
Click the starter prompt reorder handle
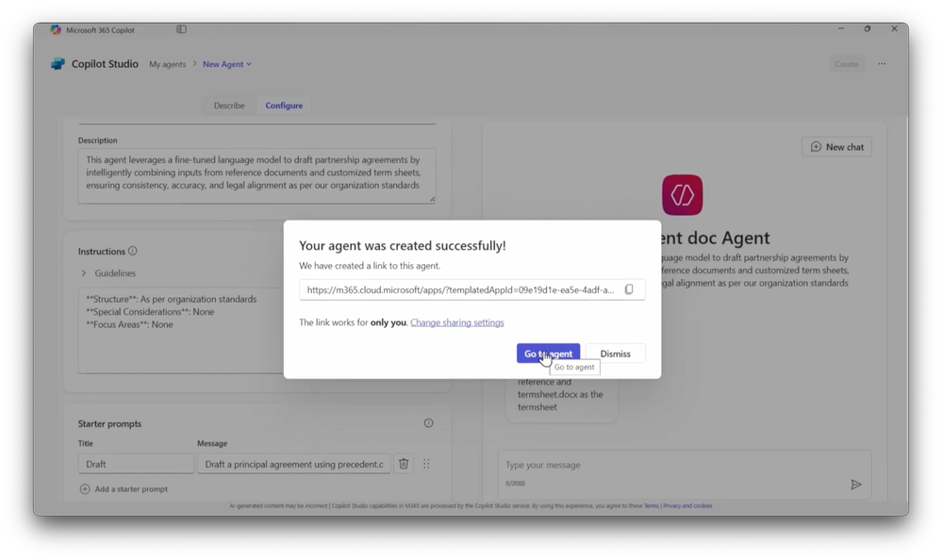(426, 464)
